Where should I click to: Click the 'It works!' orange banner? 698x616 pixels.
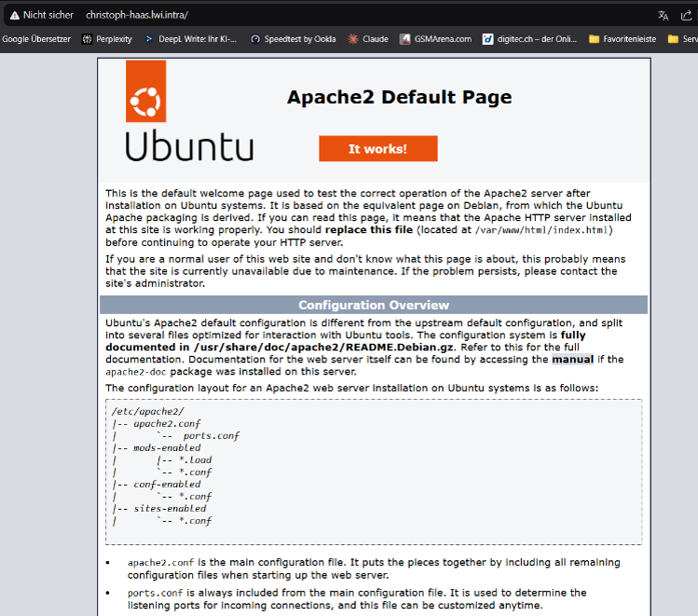tap(378, 149)
